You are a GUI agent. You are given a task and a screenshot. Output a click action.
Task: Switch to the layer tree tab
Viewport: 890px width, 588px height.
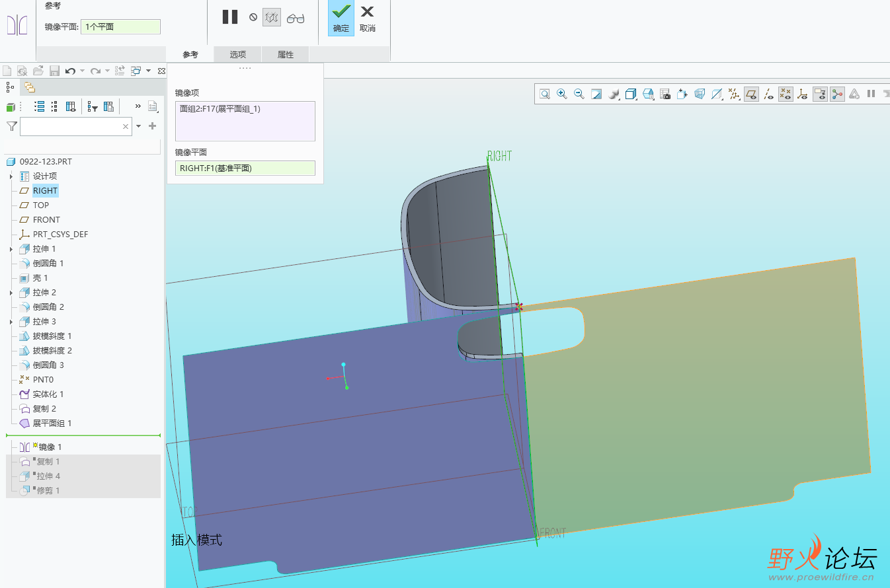tap(30, 87)
